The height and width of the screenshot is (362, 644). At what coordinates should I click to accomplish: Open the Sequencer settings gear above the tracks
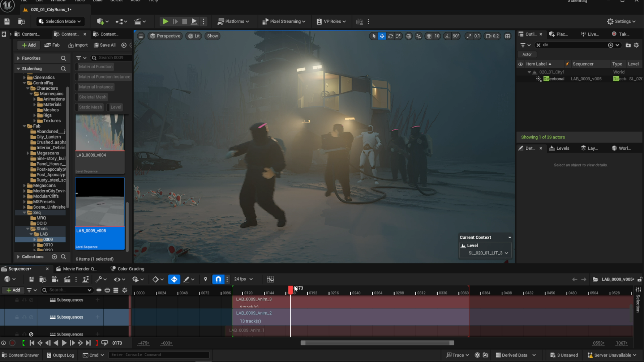(125, 290)
